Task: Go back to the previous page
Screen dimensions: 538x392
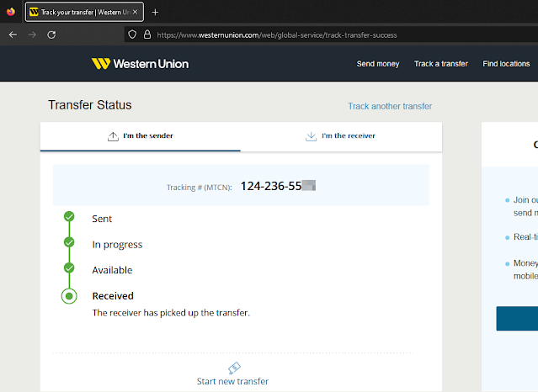Action: coord(13,34)
